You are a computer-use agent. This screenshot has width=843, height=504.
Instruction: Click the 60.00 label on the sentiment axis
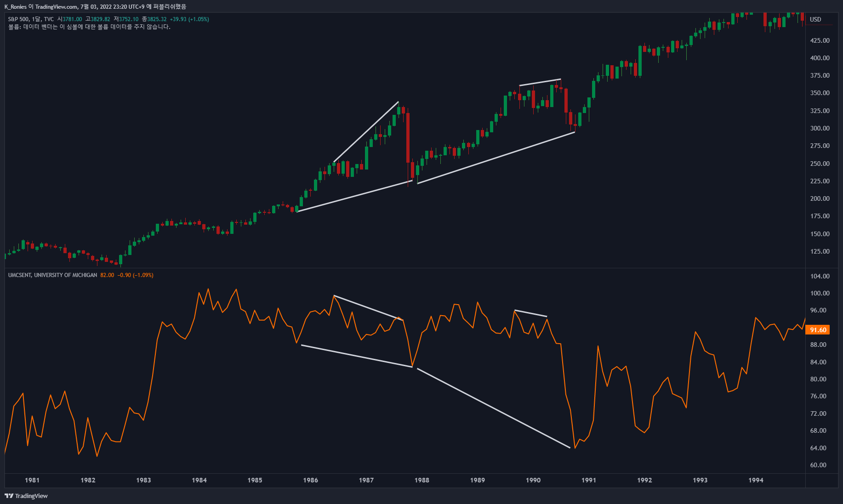(818, 465)
